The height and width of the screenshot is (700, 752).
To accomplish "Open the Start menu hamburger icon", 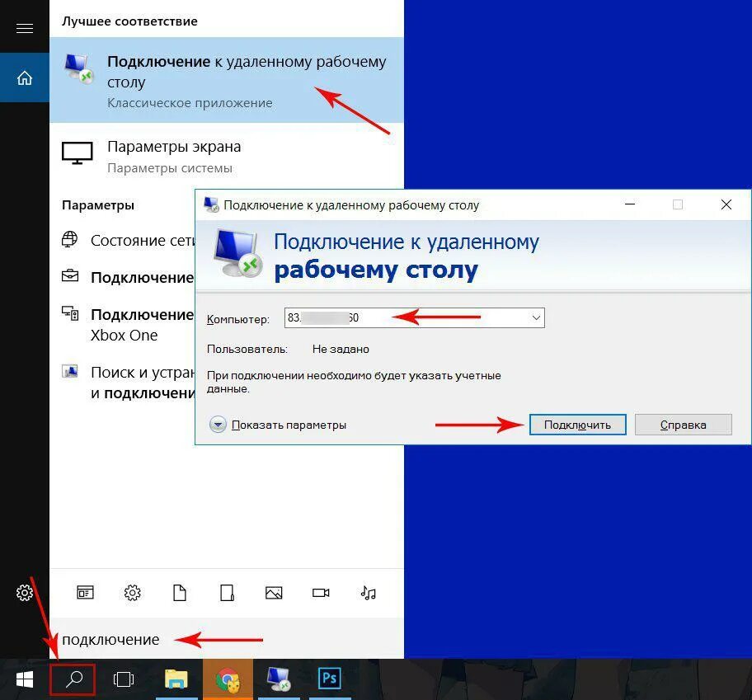I will pyautogui.click(x=25, y=29).
